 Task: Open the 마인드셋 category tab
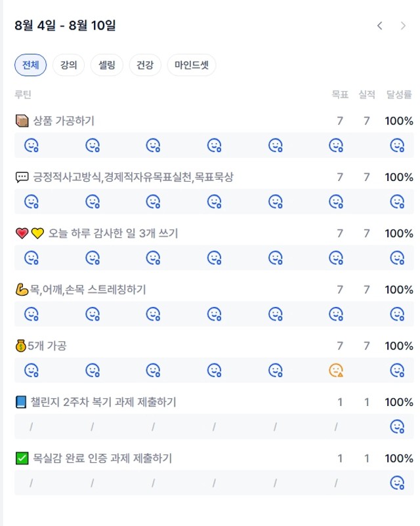point(192,65)
